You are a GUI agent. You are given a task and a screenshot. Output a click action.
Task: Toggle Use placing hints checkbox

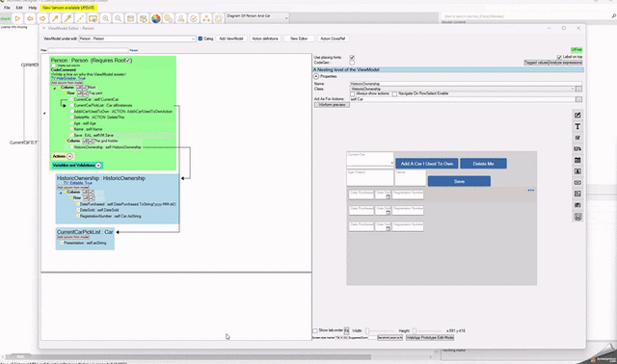pyautogui.click(x=352, y=58)
